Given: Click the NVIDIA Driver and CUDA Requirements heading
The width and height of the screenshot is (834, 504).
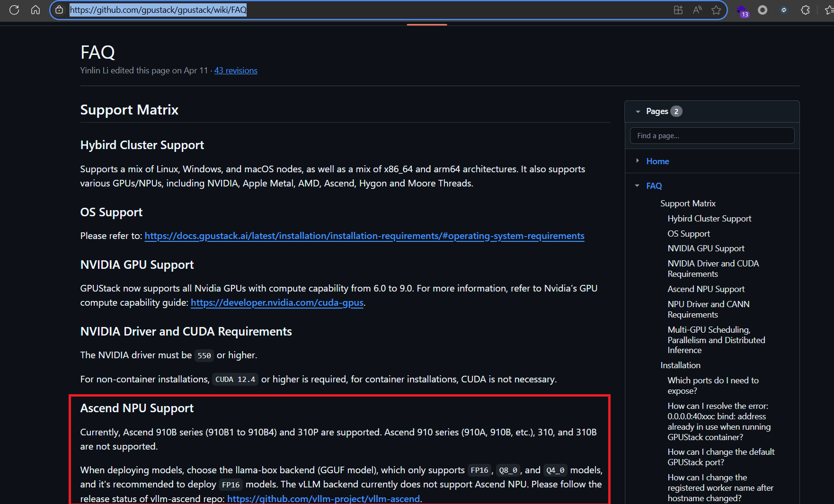Looking at the screenshot, I should point(186,331).
